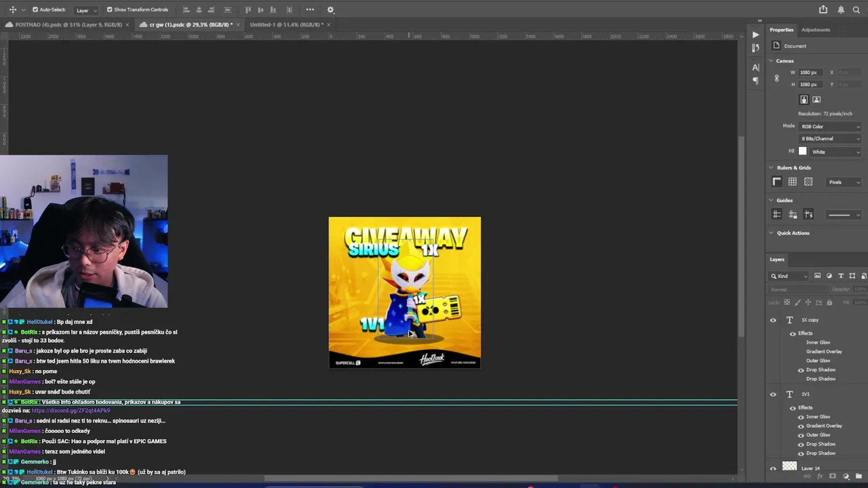Open the gear settings in options bar

tap(330, 9)
